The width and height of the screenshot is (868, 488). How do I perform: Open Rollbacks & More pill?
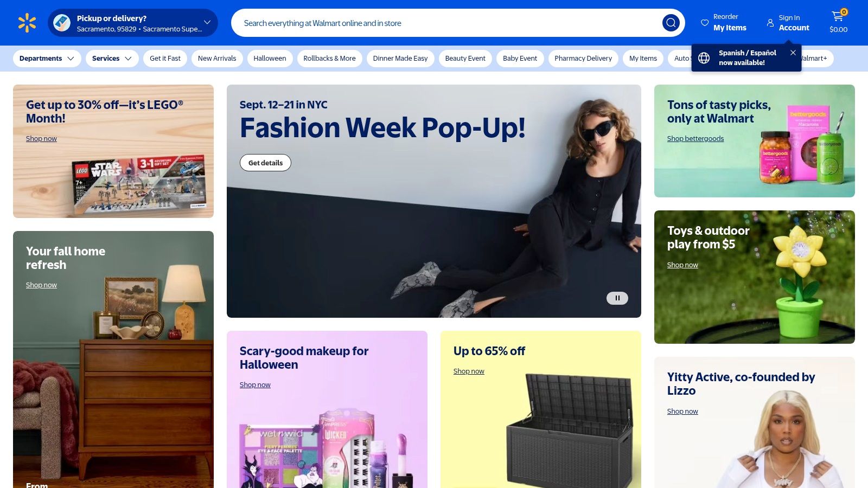[x=329, y=59]
